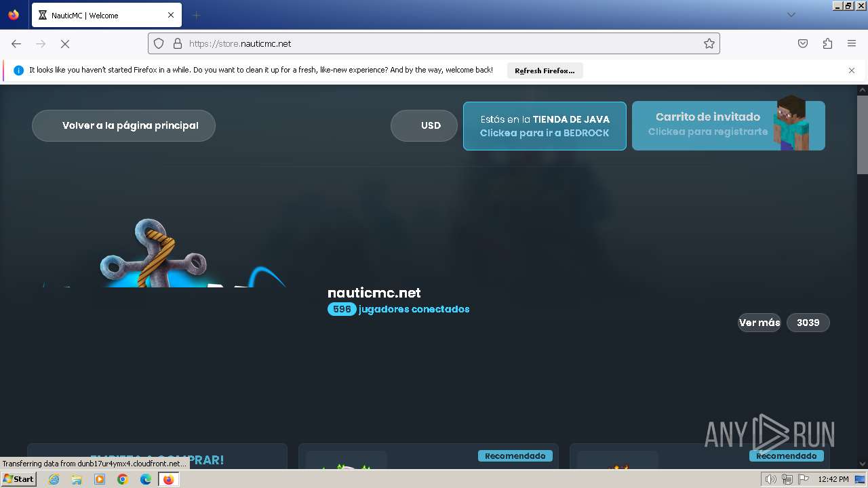Dismiss the Firefox refresh notification
868x488 pixels.
[x=852, y=70]
